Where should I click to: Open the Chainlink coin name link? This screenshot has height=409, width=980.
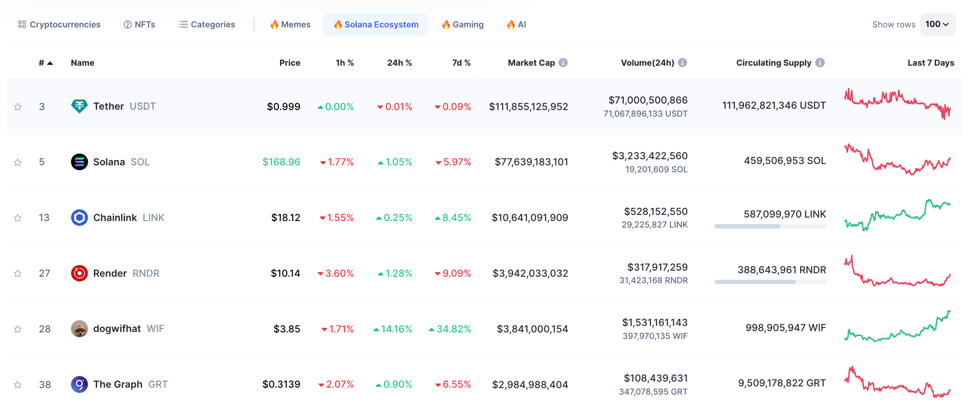tap(115, 218)
